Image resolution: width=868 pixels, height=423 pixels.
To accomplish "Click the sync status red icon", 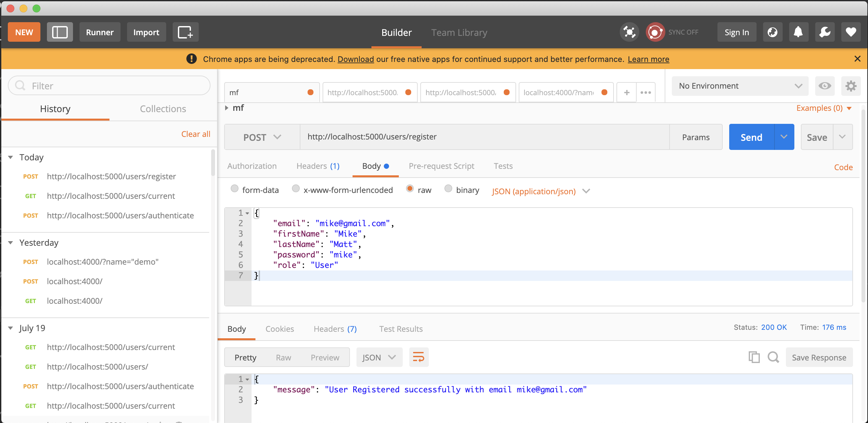I will [x=655, y=32].
